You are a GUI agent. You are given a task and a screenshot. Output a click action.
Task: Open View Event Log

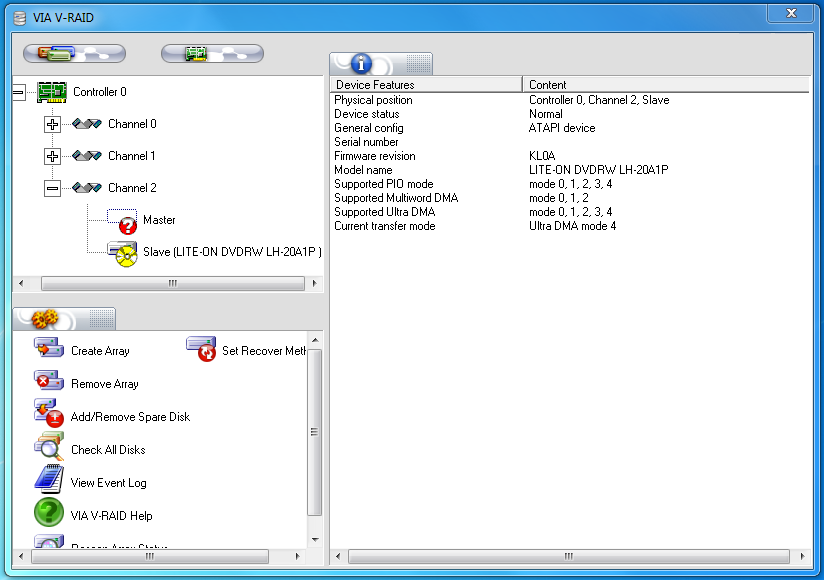[x=109, y=483]
